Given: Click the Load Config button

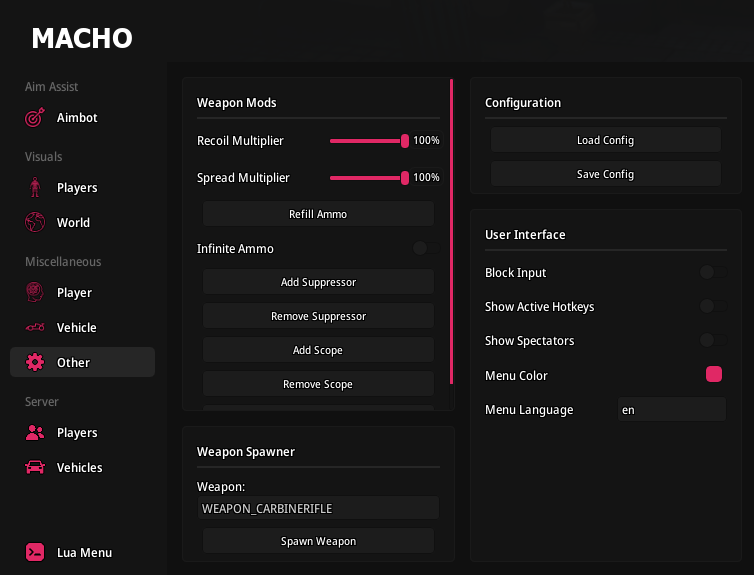Looking at the screenshot, I should tap(605, 140).
